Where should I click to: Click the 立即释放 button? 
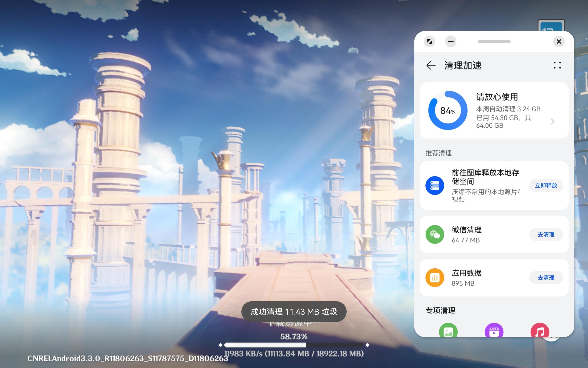click(546, 185)
